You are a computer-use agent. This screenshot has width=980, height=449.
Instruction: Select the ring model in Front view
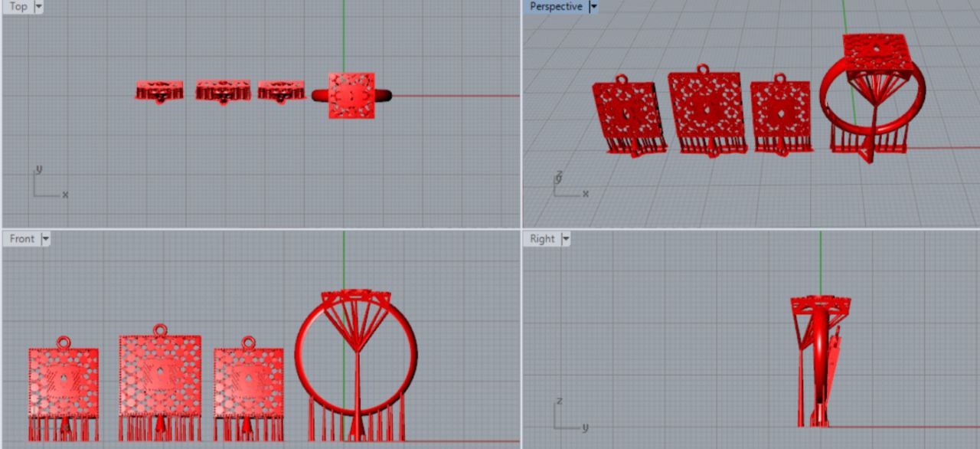tap(356, 366)
